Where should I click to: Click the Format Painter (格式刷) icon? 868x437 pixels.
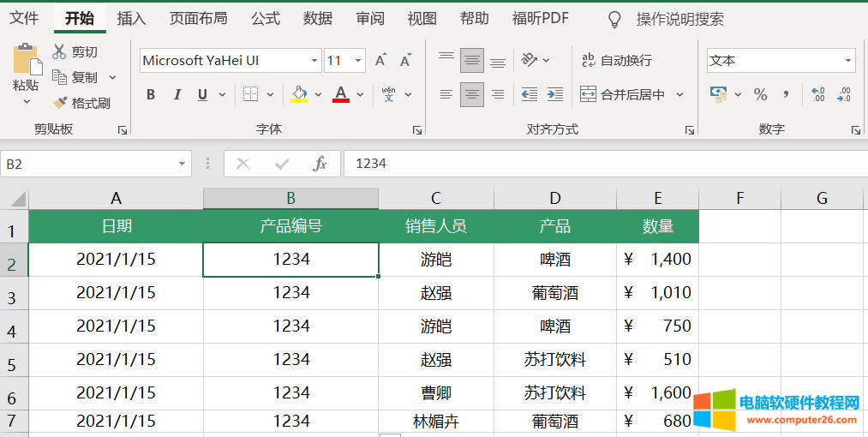coord(60,103)
